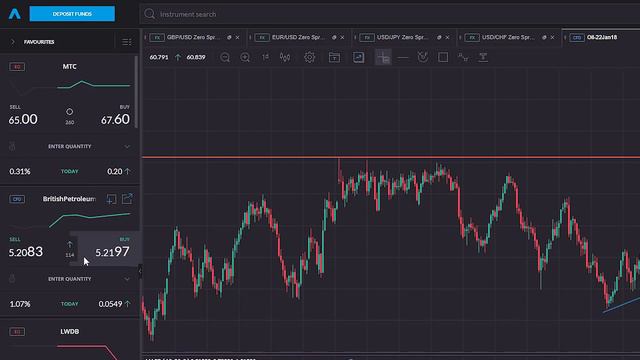Click the 60.791 sell price in toolbar
This screenshot has width=640, height=360.
159,57
